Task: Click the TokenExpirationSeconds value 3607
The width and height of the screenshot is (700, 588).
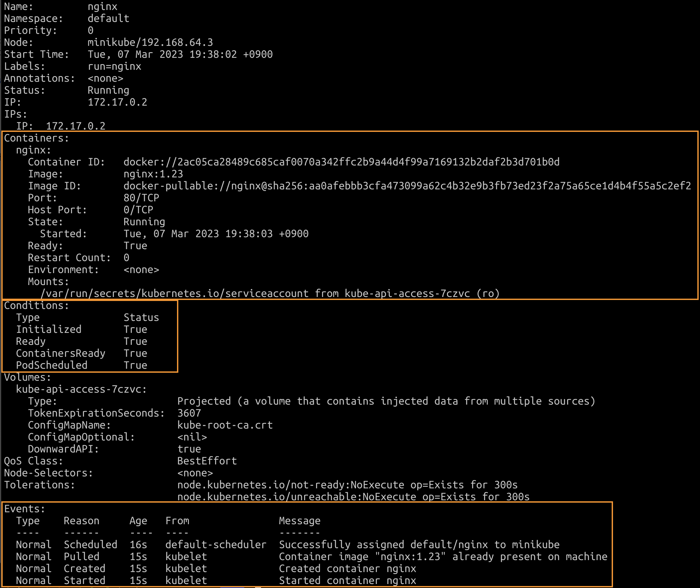Action: [x=189, y=413]
